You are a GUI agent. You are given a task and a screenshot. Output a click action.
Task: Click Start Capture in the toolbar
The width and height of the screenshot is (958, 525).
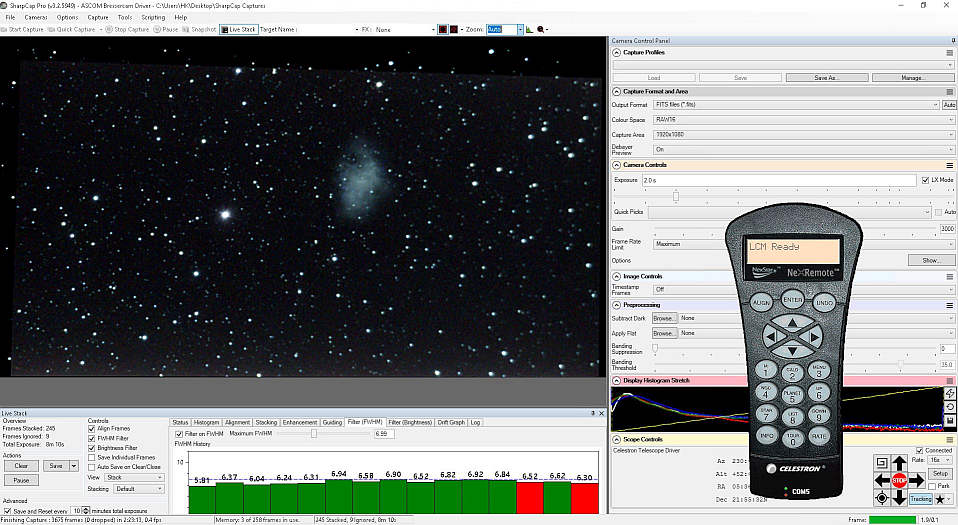tap(23, 29)
